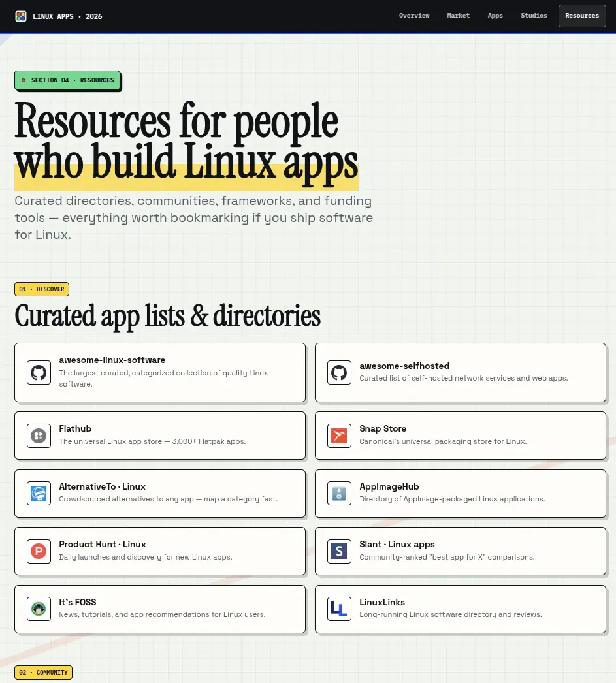Open the AlternativeTo · Linux title link
Viewport: 616px width, 683px height.
tap(103, 486)
